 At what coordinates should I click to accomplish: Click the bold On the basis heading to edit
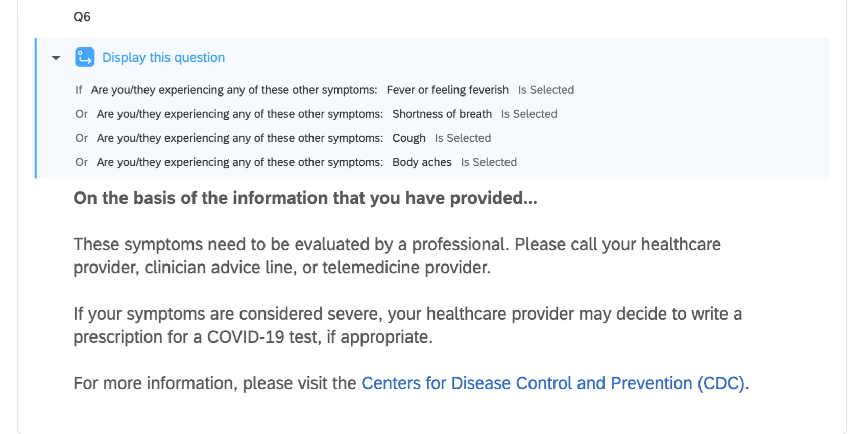click(305, 198)
